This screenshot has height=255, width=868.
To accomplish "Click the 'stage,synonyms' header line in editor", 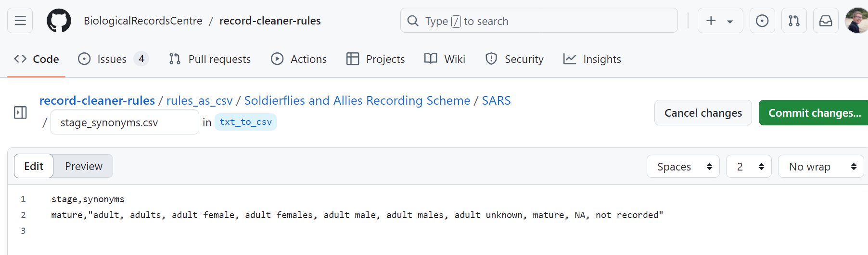I will point(88,199).
